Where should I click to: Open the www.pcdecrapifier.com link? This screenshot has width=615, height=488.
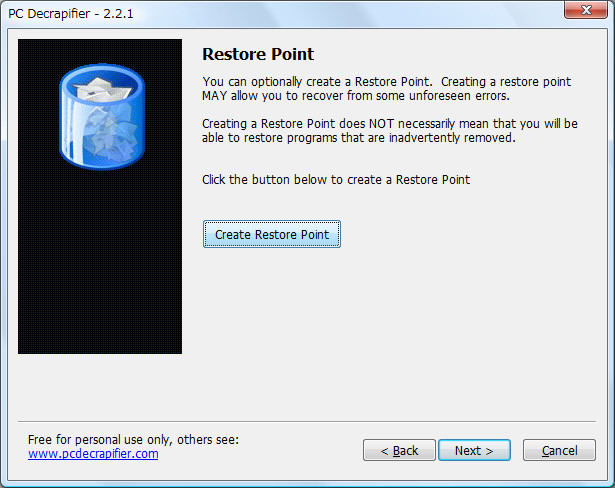(x=93, y=454)
